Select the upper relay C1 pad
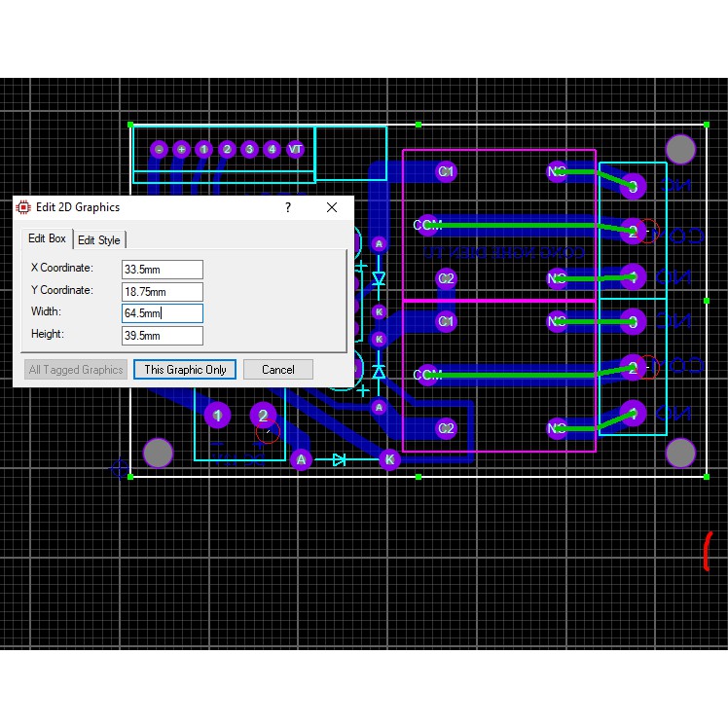 coord(446,171)
